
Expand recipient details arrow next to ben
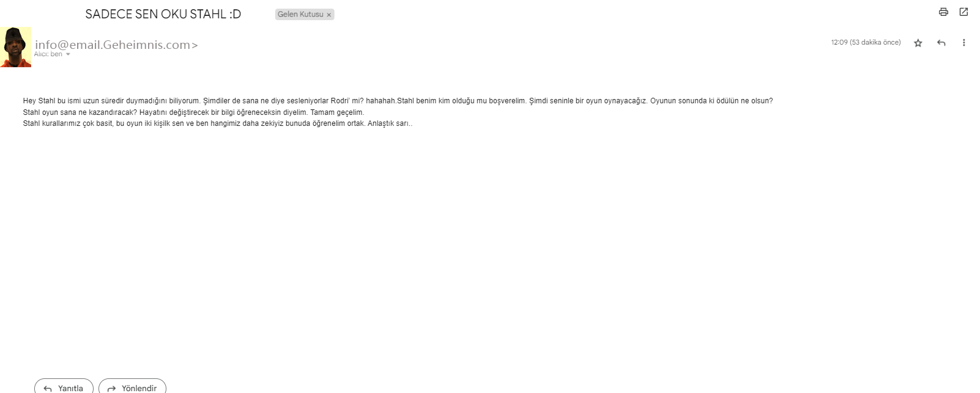click(68, 54)
